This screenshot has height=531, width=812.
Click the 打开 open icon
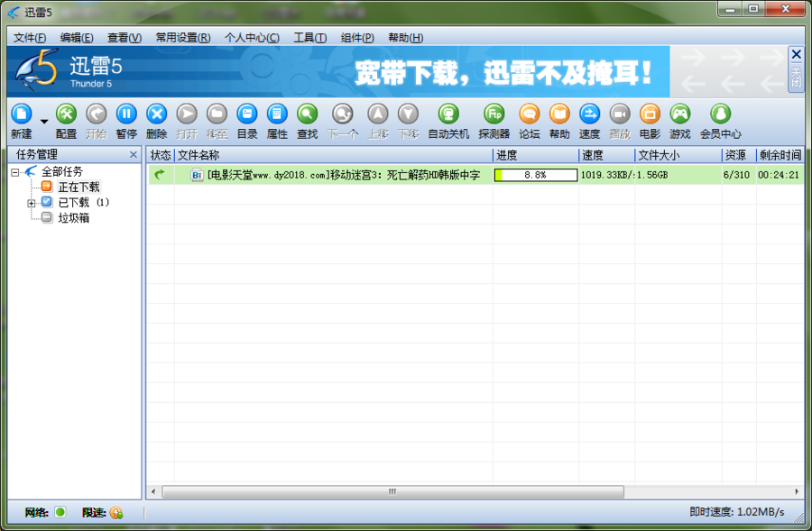[x=187, y=114]
